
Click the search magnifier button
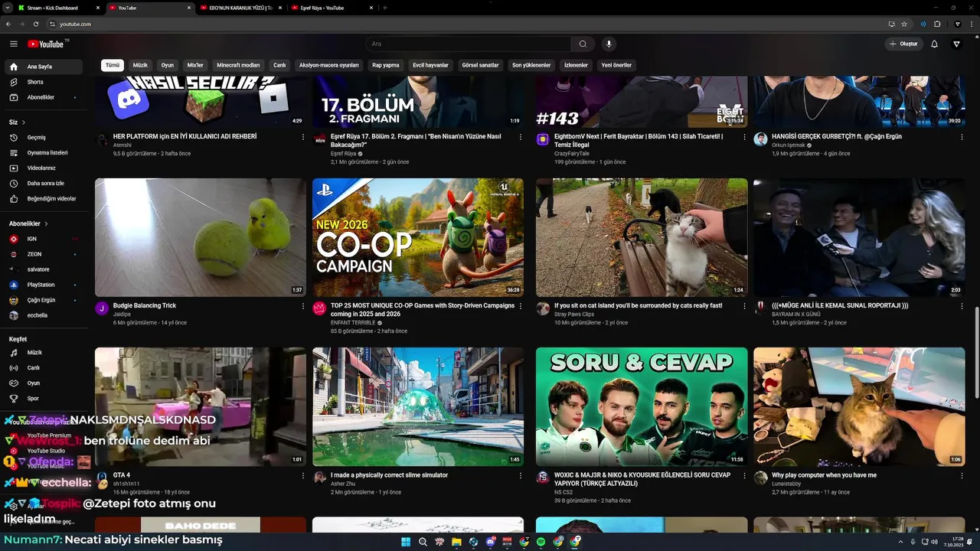pos(583,44)
